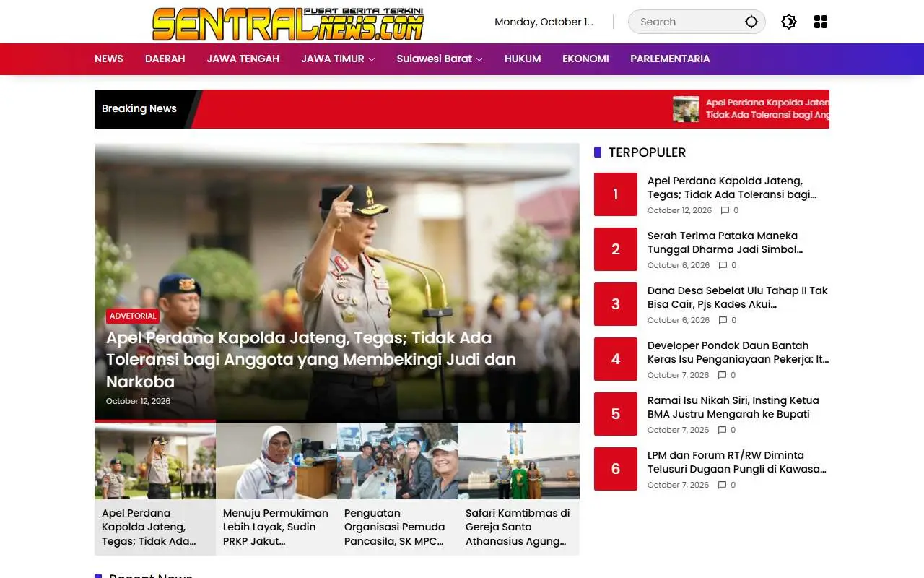This screenshot has height=578, width=924.
Task: Click comment icon for Ramai Isu Nikah Siri post
Action: tap(723, 430)
